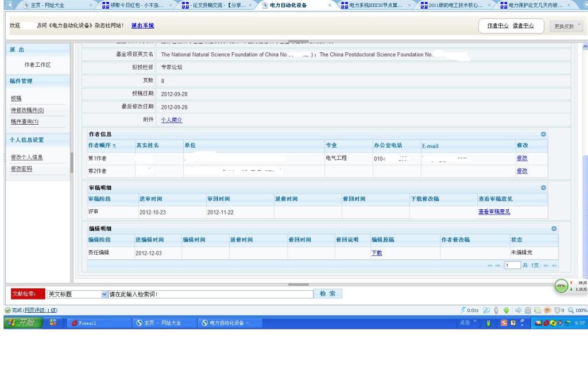
Task: Go to the previous page with the pager icon
Action: [x=498, y=266]
